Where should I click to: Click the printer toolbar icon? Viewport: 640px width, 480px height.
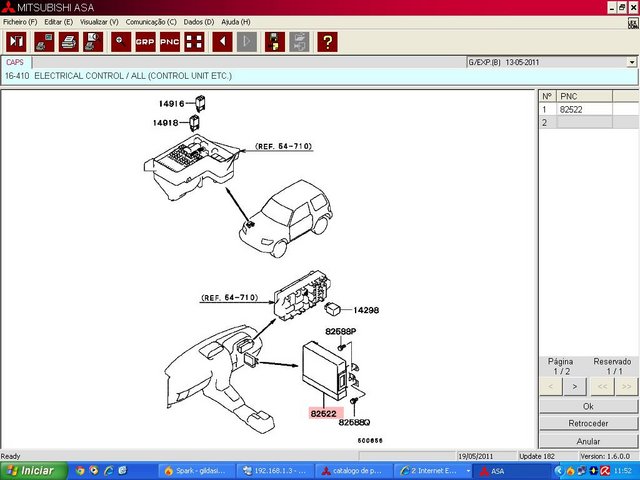pyautogui.click(x=69, y=42)
